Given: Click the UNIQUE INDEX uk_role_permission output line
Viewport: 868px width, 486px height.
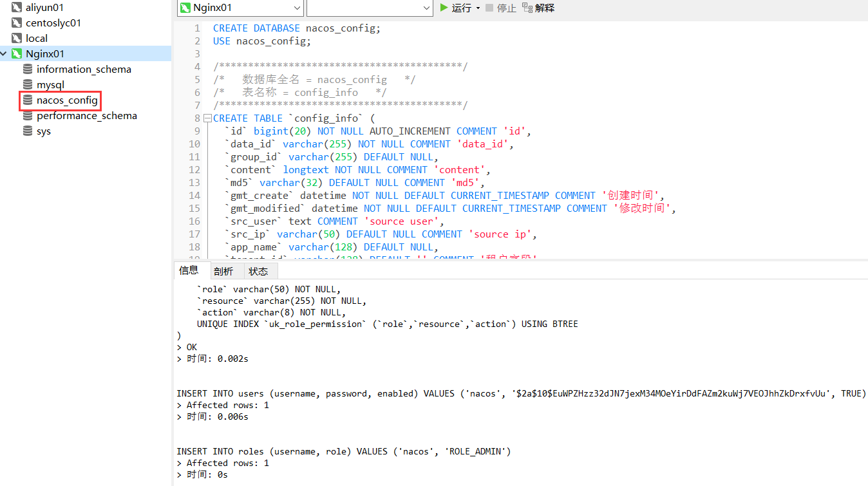Looking at the screenshot, I should click(x=388, y=324).
